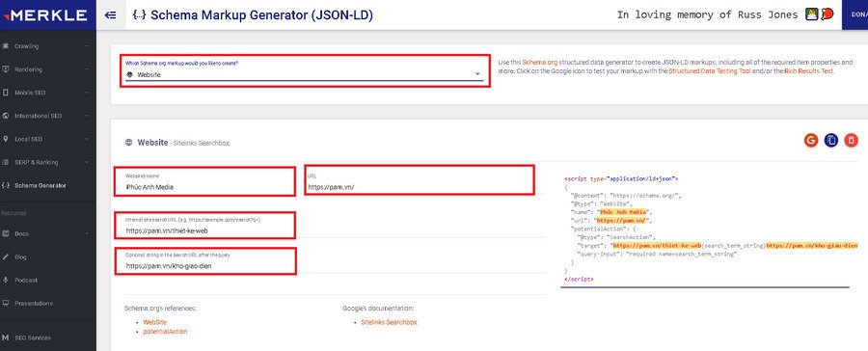Click the Russ Jones memorial photo icon
This screenshot has height=351, width=868.
coord(812,14)
